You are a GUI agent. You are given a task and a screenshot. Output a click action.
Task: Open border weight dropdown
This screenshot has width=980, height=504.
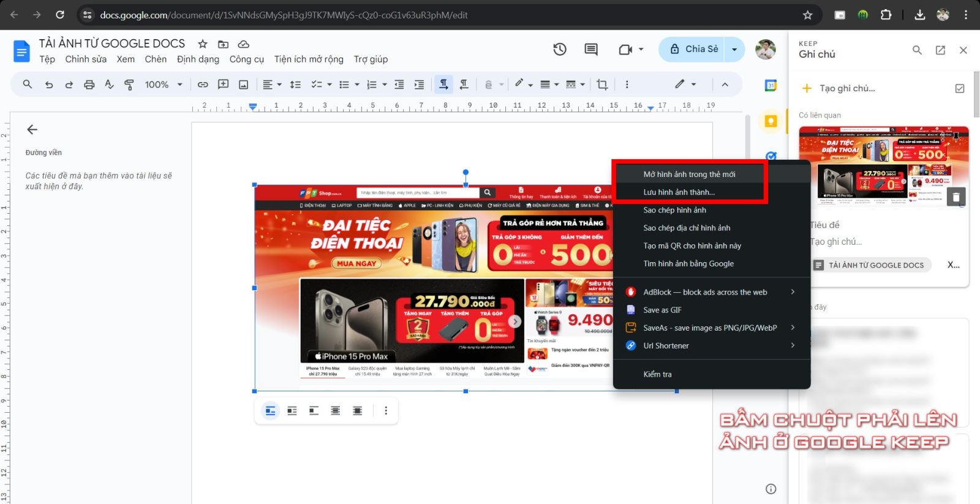click(549, 85)
